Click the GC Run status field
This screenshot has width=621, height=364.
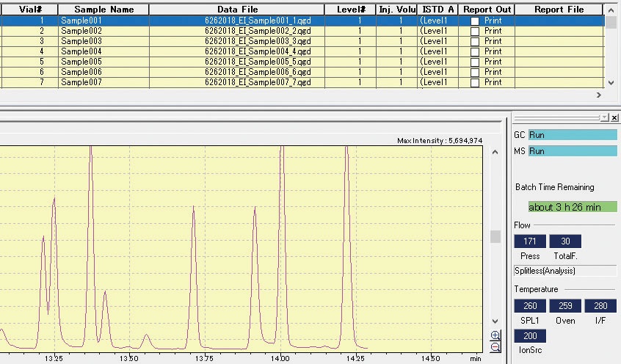pos(573,135)
